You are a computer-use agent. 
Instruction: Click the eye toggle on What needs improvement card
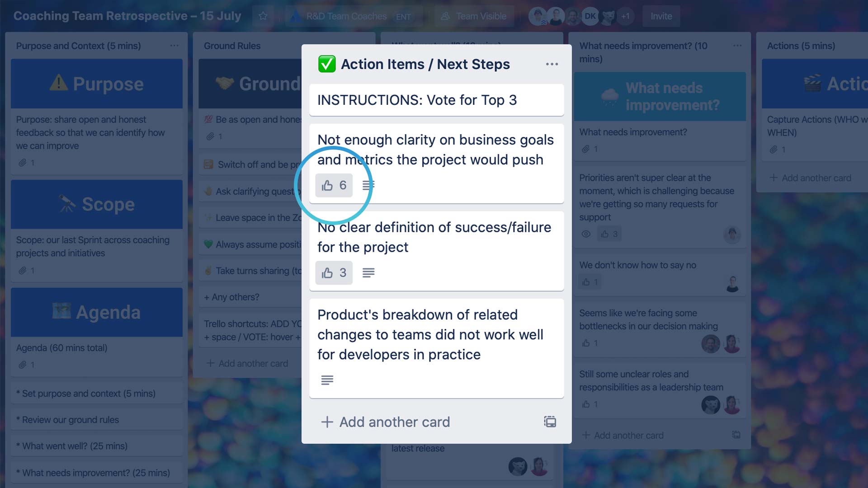point(586,234)
